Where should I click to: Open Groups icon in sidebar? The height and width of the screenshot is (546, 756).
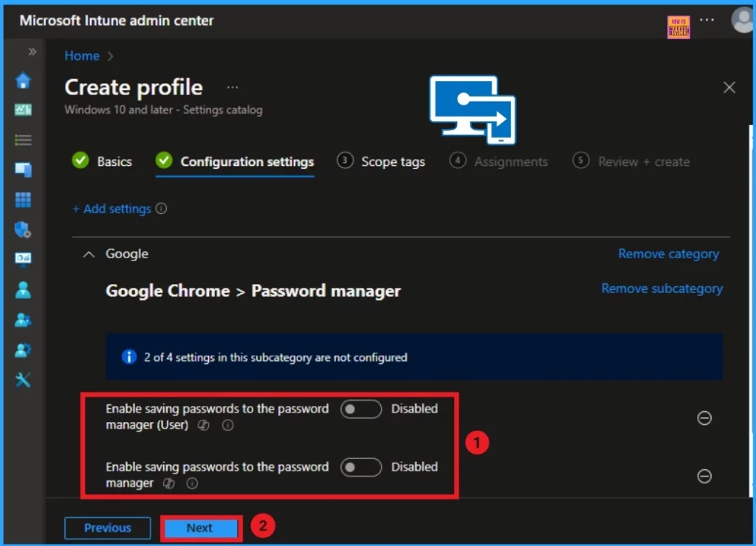point(23,320)
